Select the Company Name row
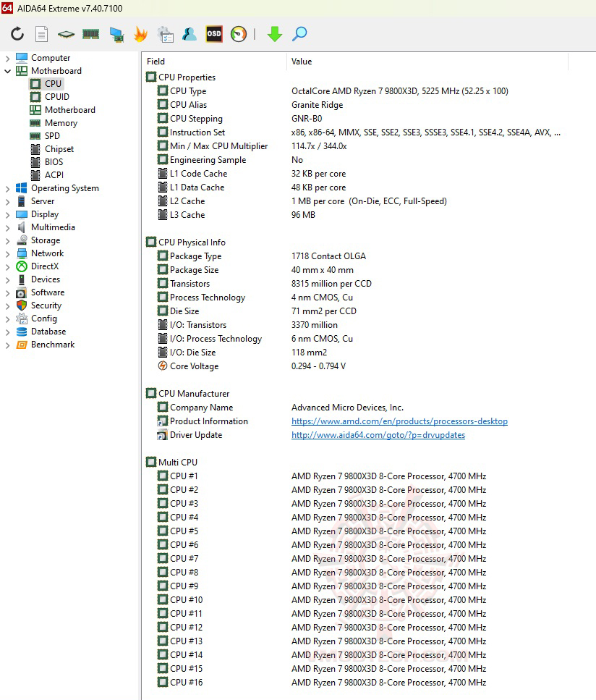This screenshot has height=700, width=596. (357, 408)
